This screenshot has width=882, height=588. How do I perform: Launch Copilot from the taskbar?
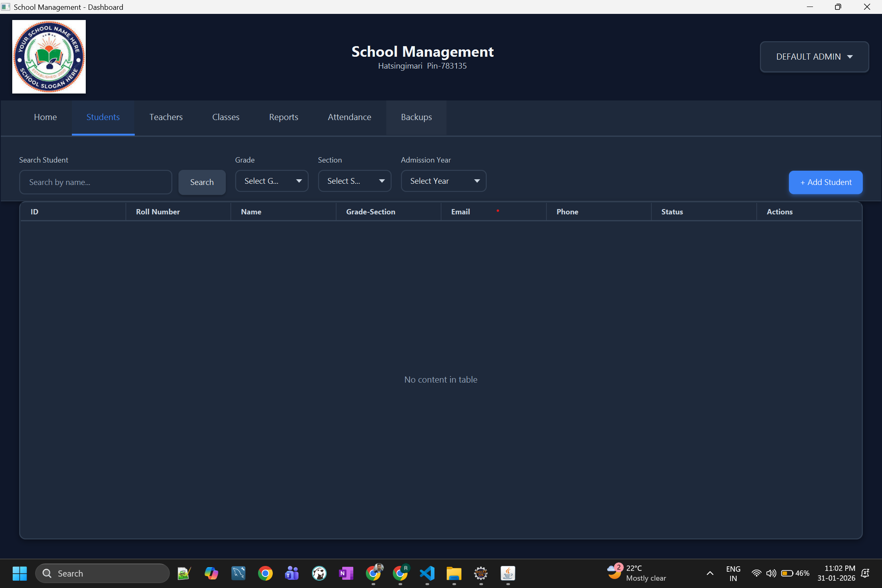pos(211,573)
